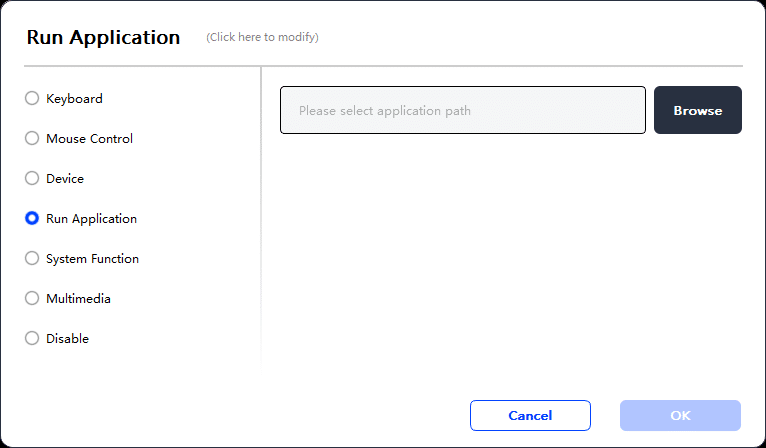
Task: Click the 'Keyboard' label text
Action: coord(74,99)
